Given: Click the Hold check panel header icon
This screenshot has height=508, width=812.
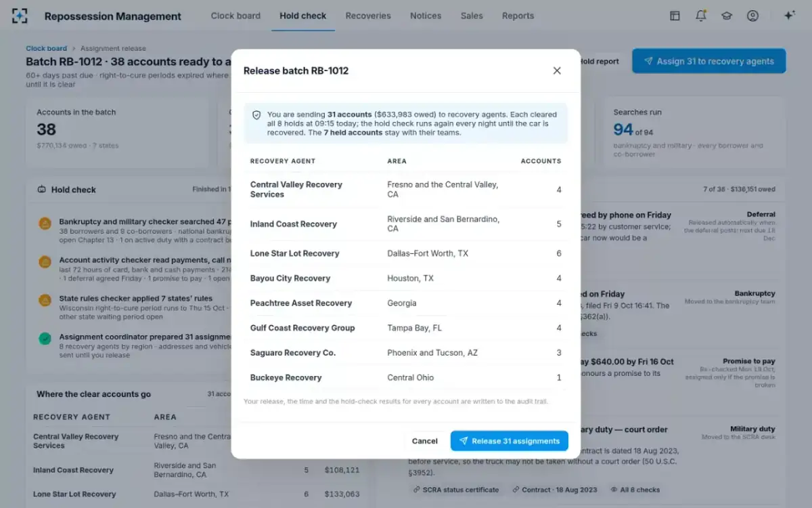Looking at the screenshot, I should coord(41,190).
